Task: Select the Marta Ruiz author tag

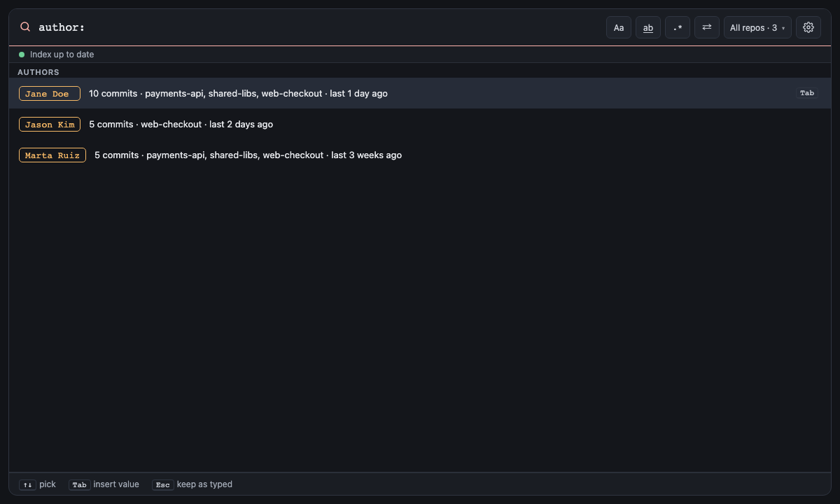Action: pos(52,155)
